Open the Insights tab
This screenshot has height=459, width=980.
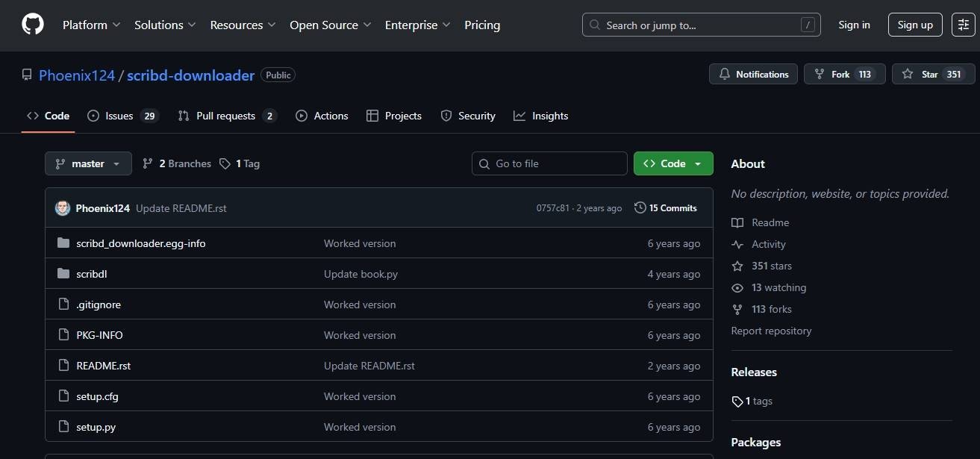541,116
